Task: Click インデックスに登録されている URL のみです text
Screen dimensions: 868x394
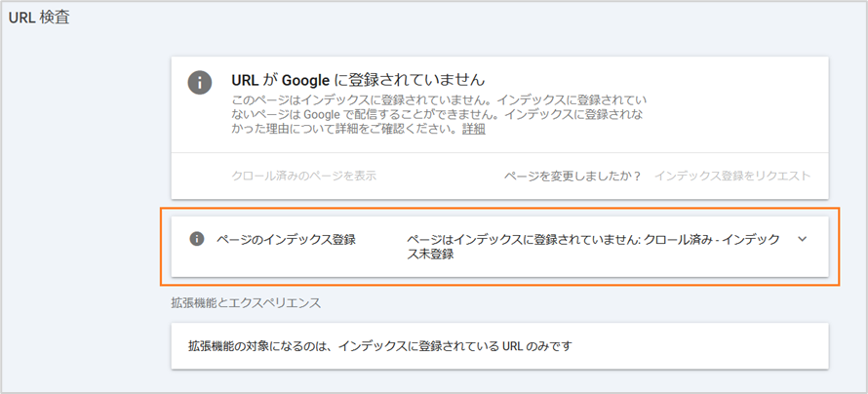Action: (x=454, y=347)
